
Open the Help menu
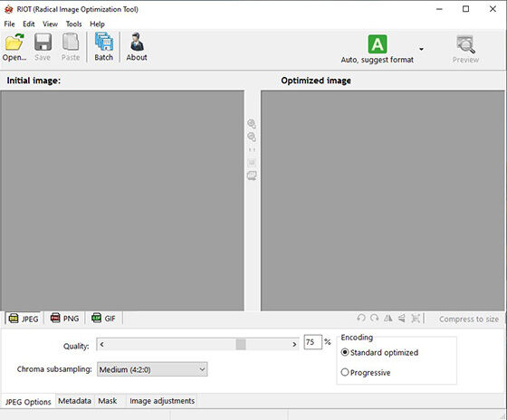(98, 24)
